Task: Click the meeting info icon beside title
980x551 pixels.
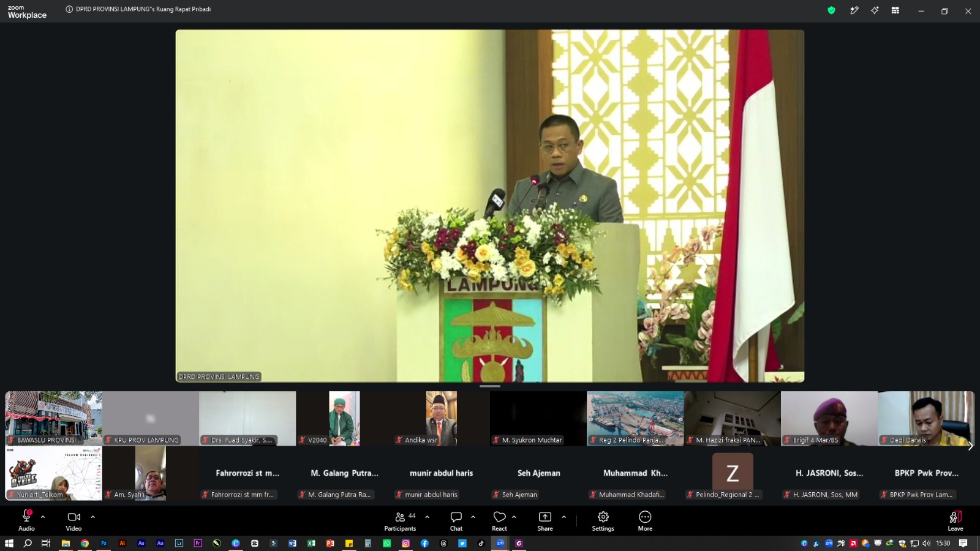Action: click(69, 9)
